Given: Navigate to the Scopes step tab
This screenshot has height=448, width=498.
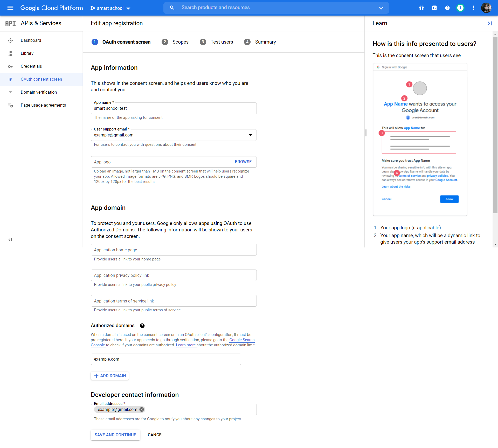Looking at the screenshot, I should point(181,42).
